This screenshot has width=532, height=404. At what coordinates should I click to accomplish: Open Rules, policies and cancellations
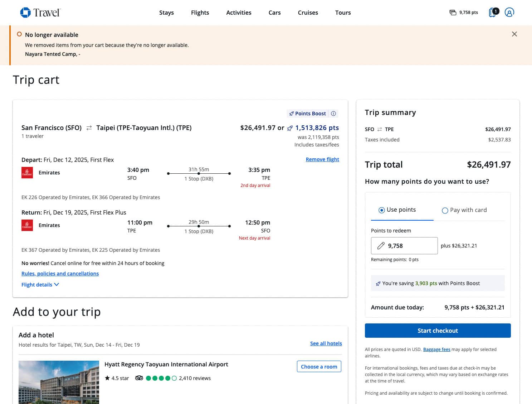[60, 274]
